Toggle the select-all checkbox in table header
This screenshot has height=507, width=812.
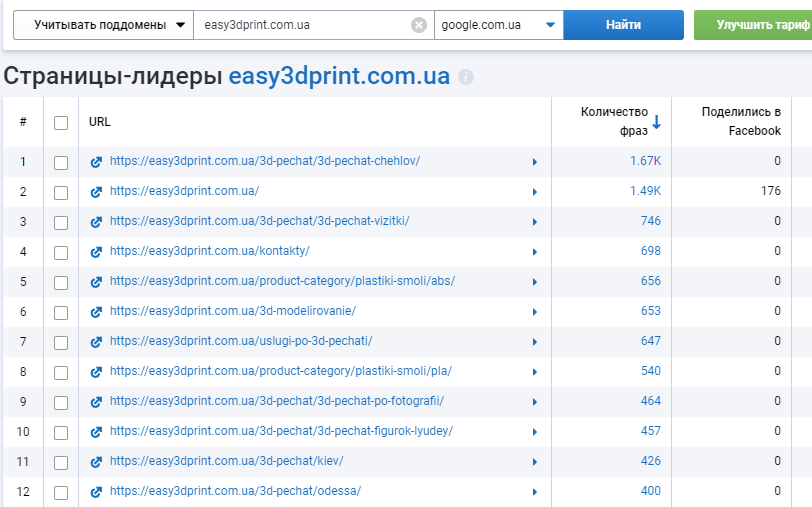(61, 123)
